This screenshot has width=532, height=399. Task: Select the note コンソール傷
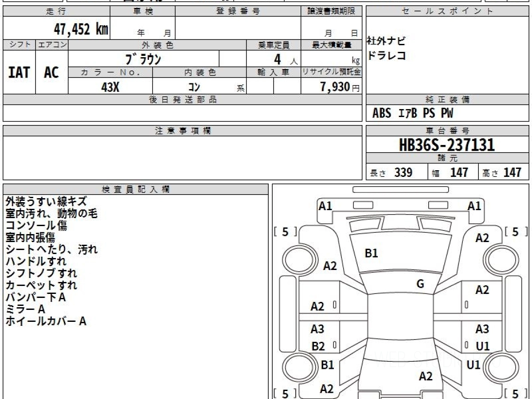[36, 226]
